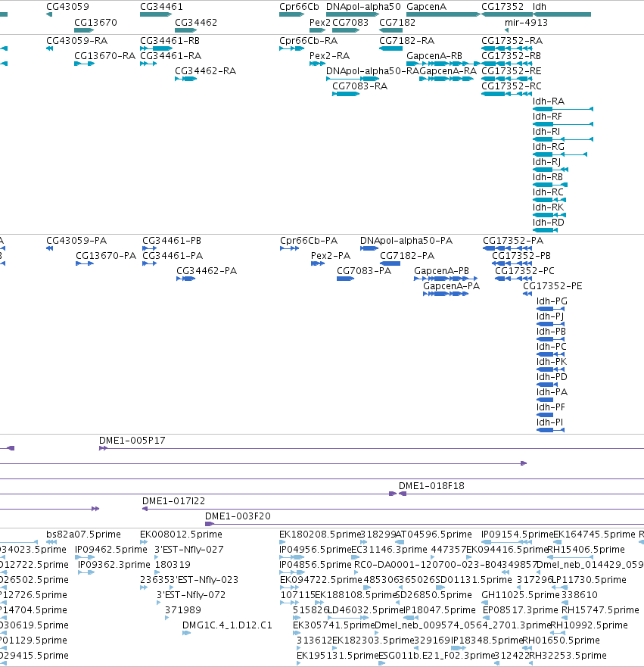Select EST bs82a07.5prime
644x667 pixels.
[83, 535]
